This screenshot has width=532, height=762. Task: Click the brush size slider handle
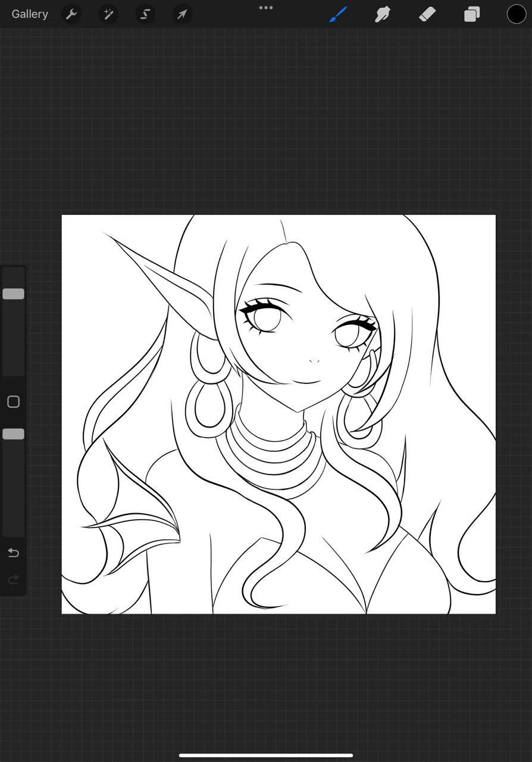point(13,293)
